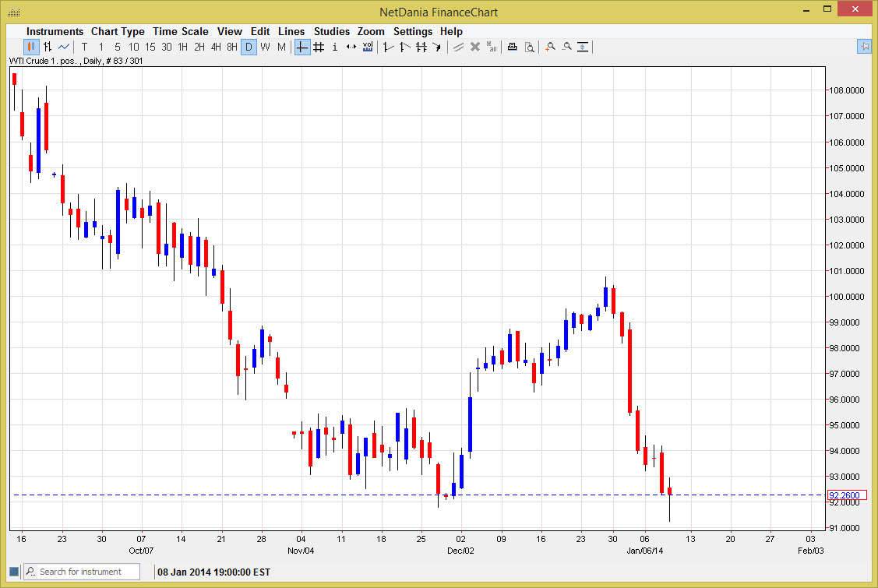Viewport: 878px width, 588px height.
Task: Select the weekly (W) time scale button
Action: coord(265,47)
